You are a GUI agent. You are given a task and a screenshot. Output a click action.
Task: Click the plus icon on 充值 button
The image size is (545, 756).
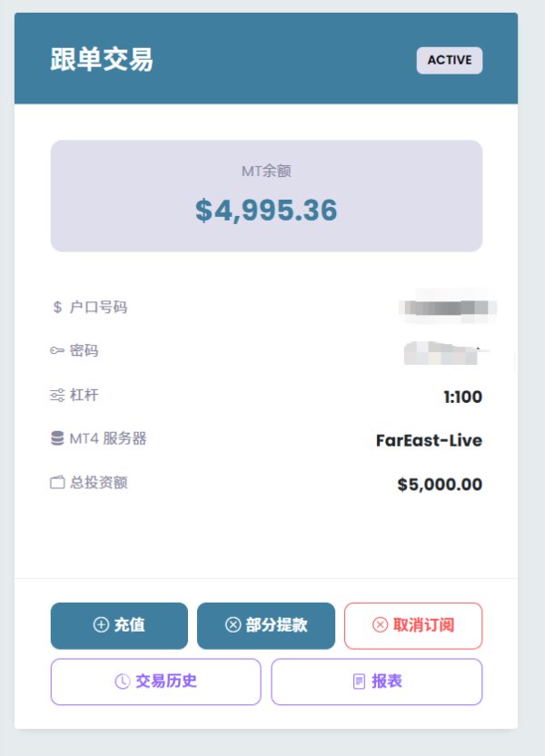(x=101, y=625)
